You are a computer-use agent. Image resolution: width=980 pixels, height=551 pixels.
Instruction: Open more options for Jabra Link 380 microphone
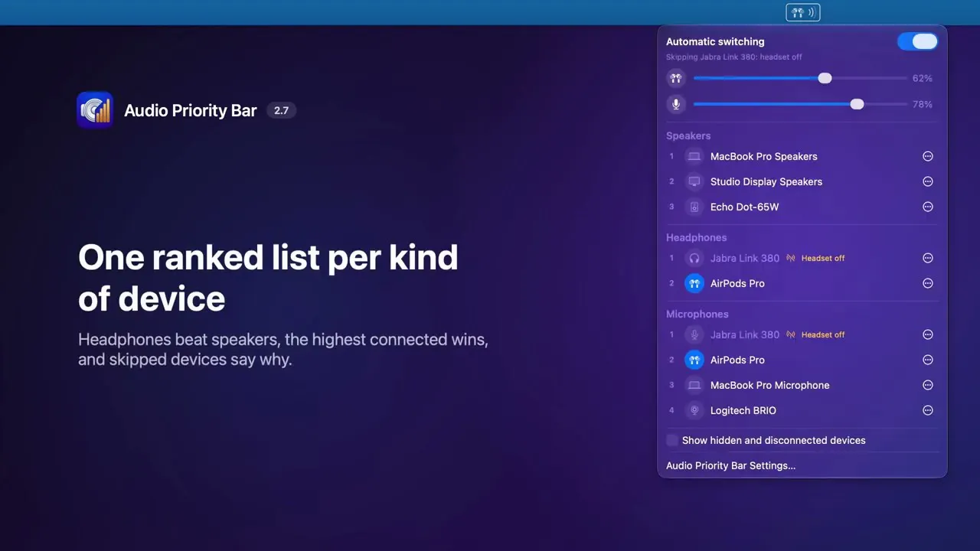[x=928, y=334]
